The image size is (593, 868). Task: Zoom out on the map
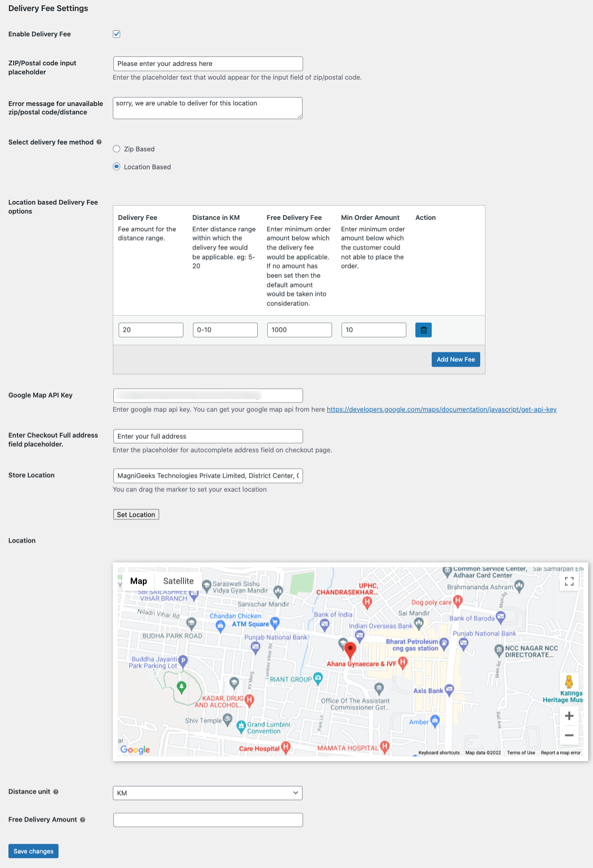(569, 735)
